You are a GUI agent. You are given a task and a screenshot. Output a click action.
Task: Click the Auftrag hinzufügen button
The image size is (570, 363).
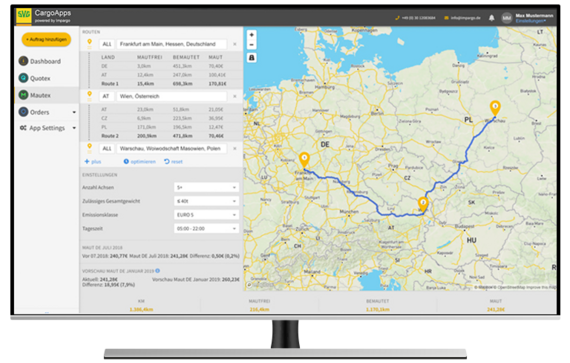46,39
